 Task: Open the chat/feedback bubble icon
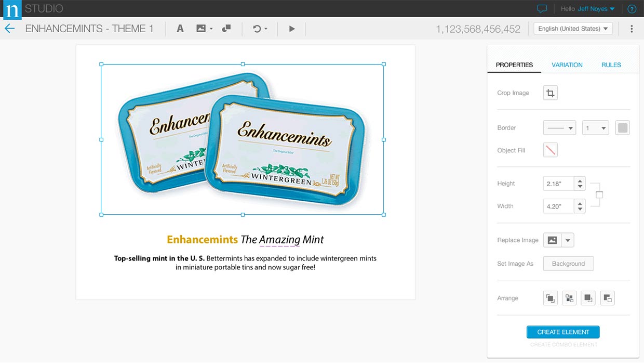542,9
